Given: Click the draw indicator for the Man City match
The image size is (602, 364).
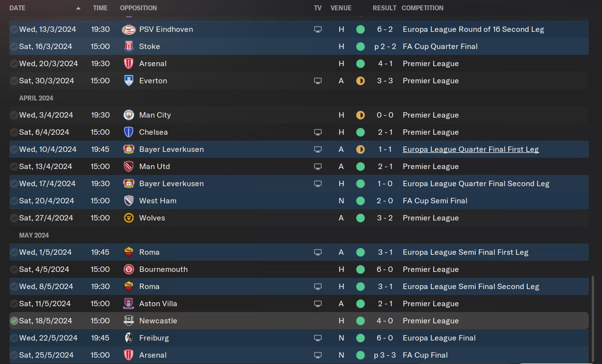Looking at the screenshot, I should (361, 115).
